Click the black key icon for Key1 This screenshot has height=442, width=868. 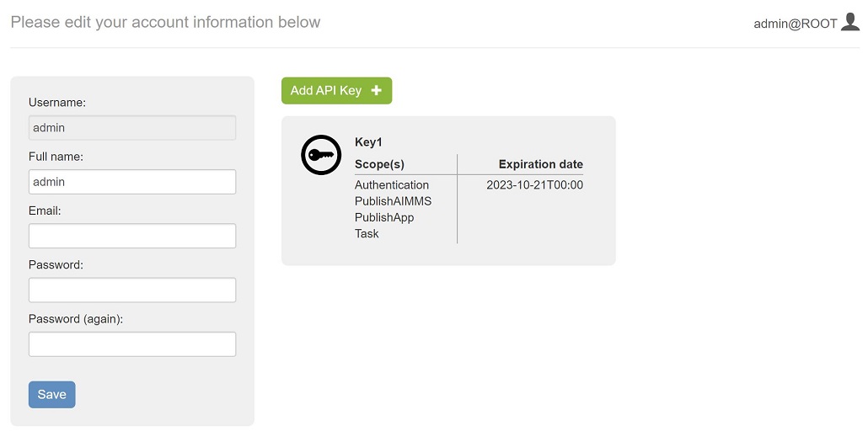pos(321,155)
